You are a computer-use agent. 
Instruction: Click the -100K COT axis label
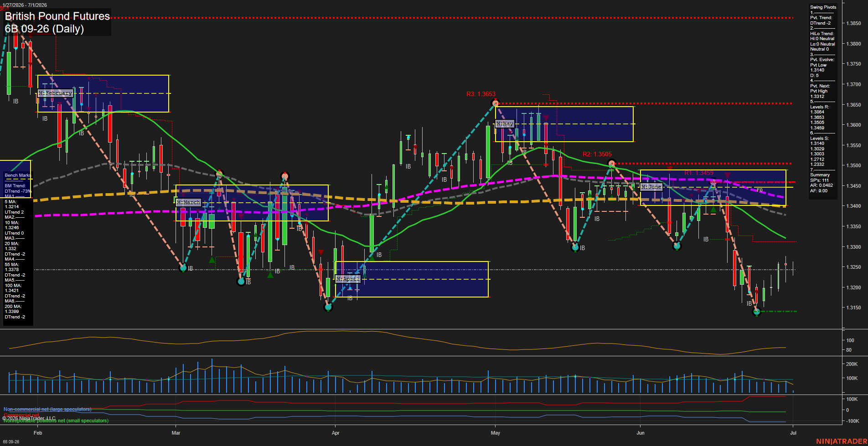852,421
